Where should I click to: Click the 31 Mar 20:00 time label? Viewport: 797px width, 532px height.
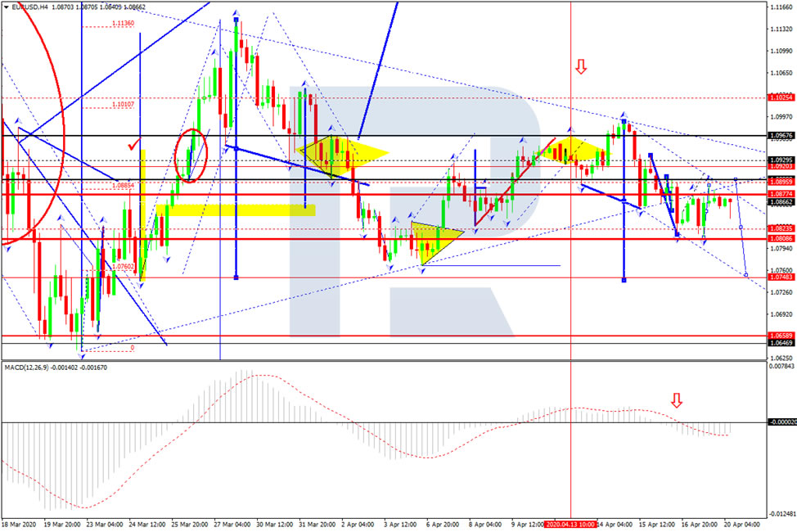coord(317,525)
